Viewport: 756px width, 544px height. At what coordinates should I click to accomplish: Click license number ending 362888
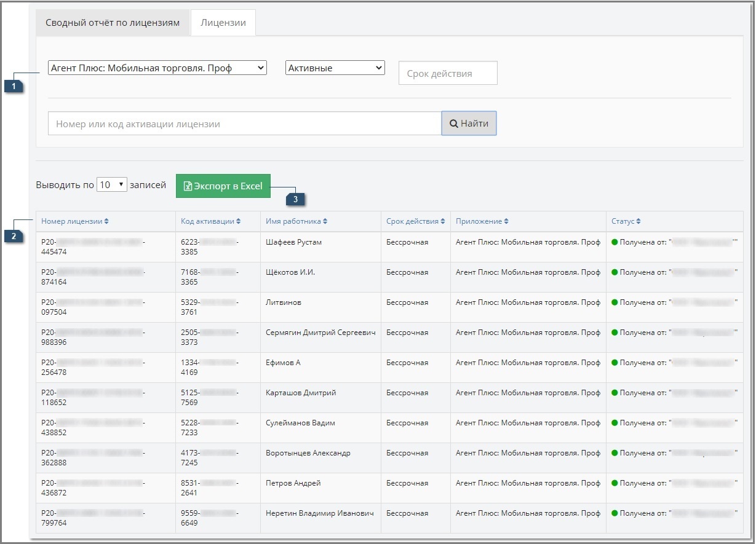tap(94, 458)
